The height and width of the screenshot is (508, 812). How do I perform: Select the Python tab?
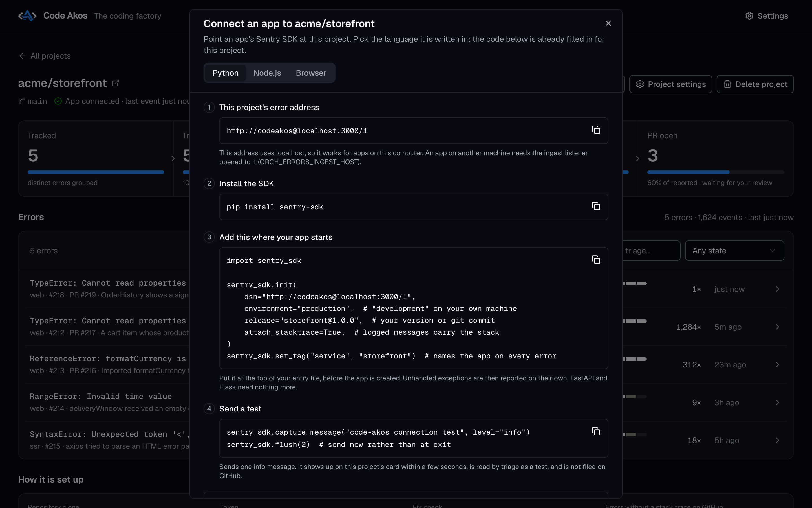coord(226,73)
